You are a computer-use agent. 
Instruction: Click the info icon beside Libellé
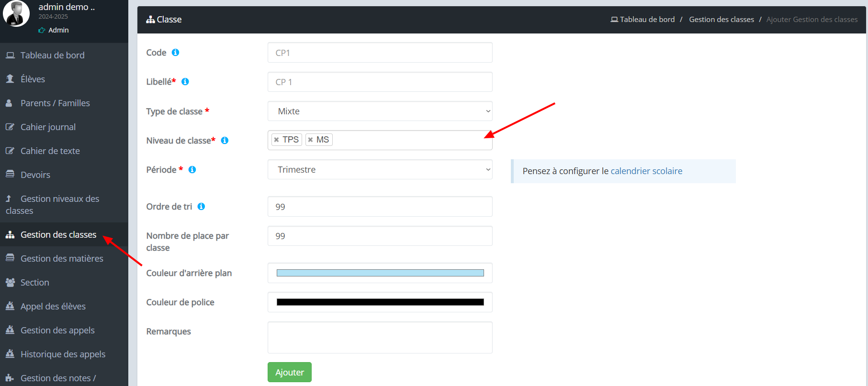pos(185,82)
